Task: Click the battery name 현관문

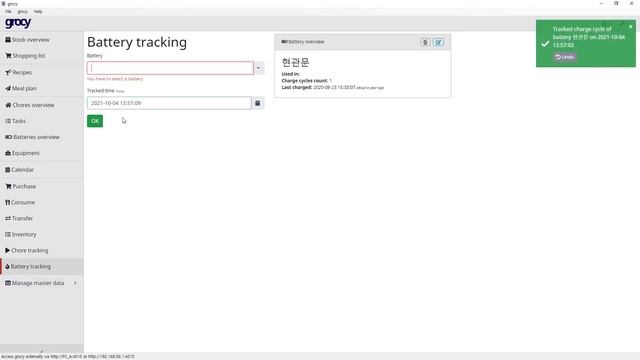Action: click(295, 62)
